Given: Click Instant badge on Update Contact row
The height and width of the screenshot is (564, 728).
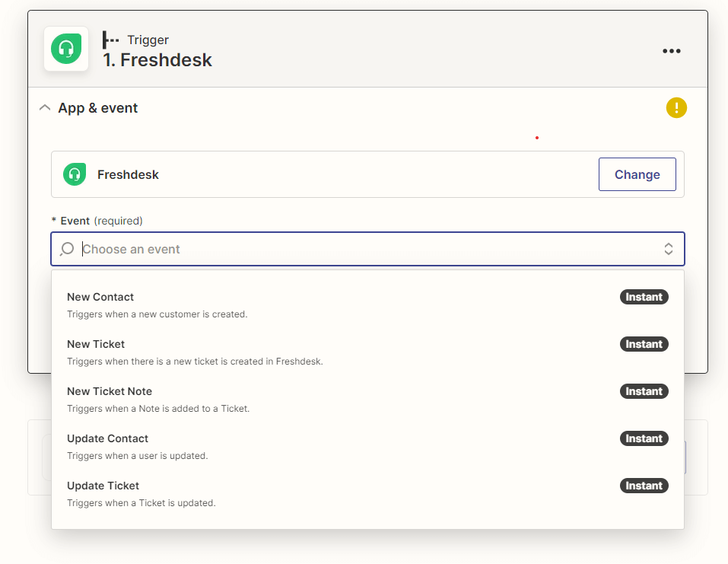Looking at the screenshot, I should coord(644,438).
